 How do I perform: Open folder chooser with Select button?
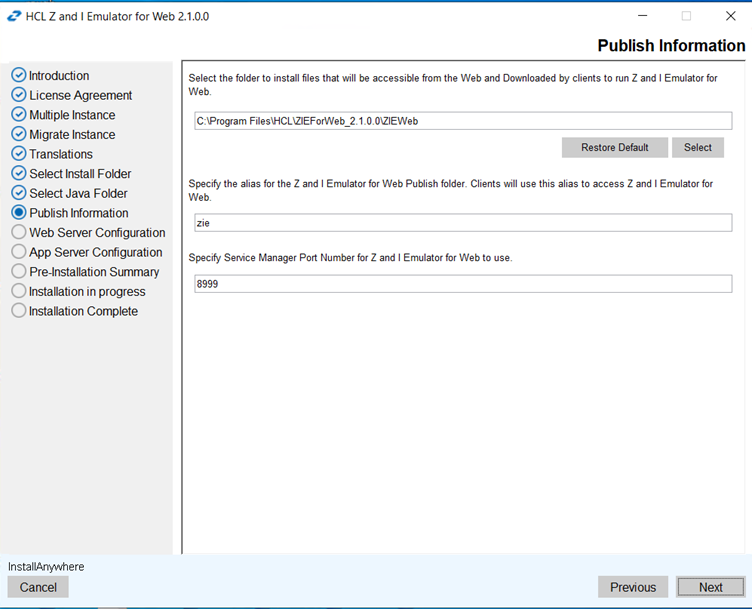(697, 147)
